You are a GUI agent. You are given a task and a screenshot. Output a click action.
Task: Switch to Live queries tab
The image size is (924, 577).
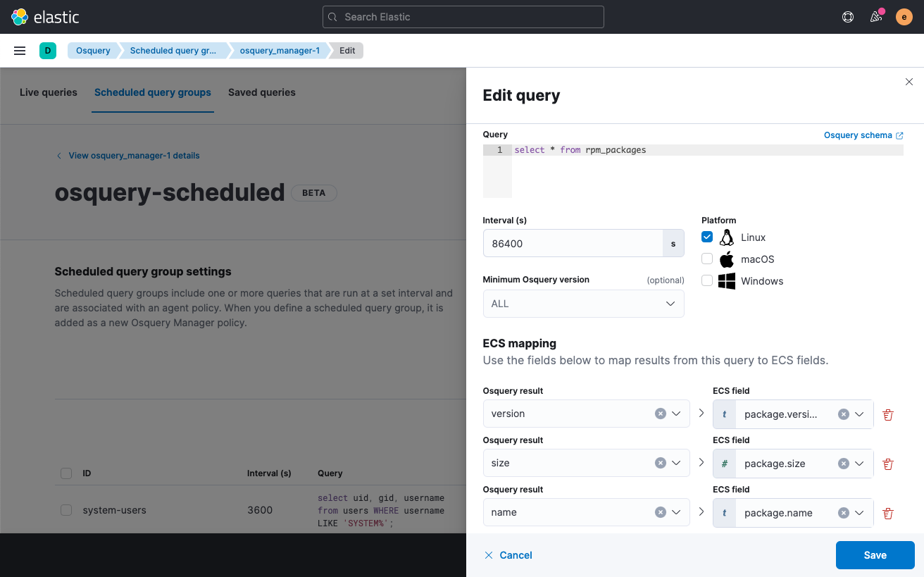click(x=49, y=92)
